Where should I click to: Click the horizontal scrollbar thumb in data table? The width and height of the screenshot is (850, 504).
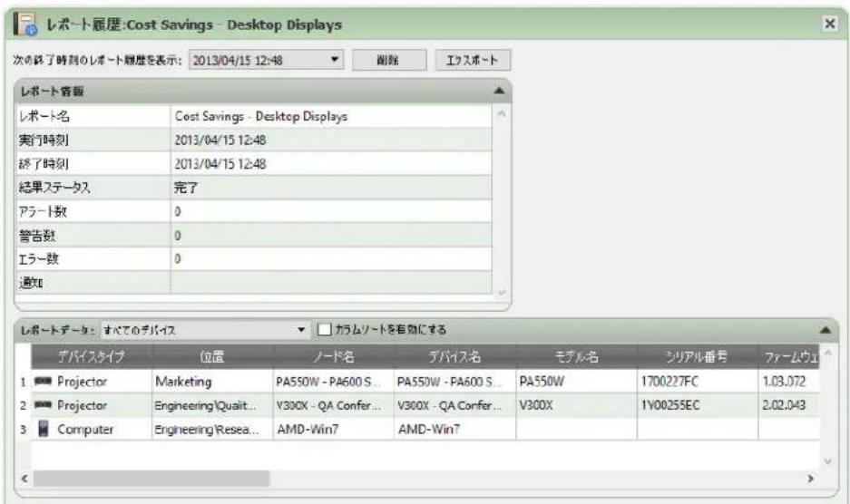(151, 479)
